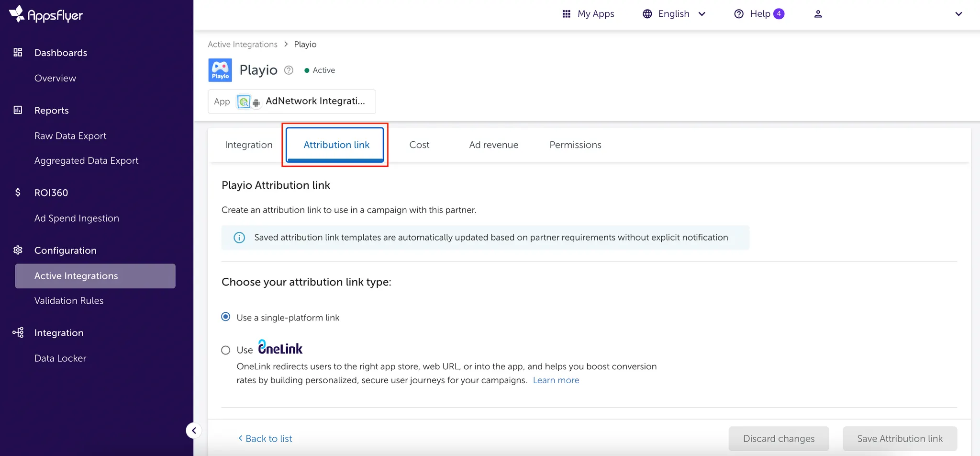980x456 pixels.
Task: Click the Dashboards grid icon
Action: [18, 52]
